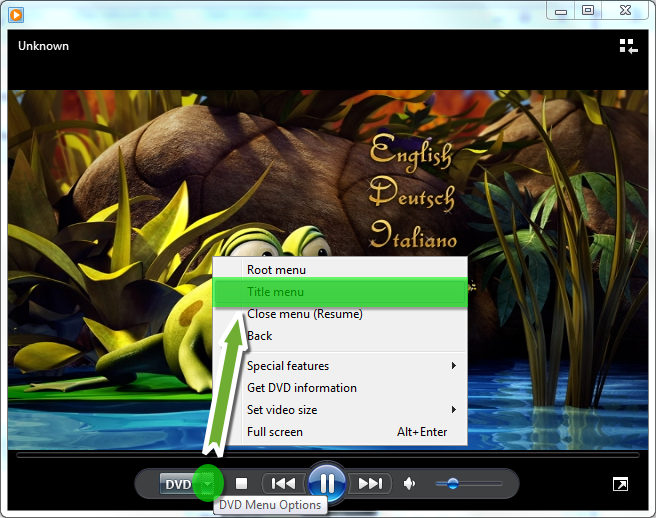Switch to Library view icon

pyautogui.click(x=628, y=46)
